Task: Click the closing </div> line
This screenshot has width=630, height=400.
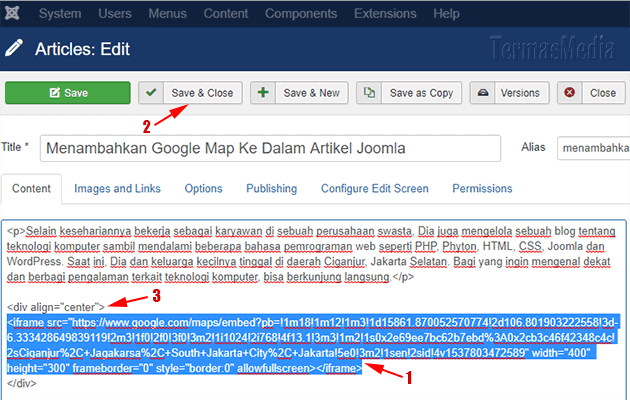Action: [x=22, y=383]
